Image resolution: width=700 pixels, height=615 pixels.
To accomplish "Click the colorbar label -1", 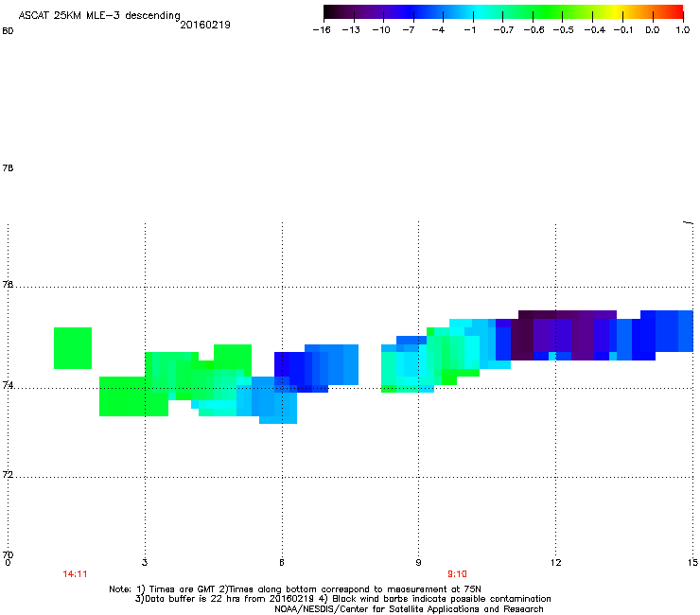I will (x=469, y=30).
